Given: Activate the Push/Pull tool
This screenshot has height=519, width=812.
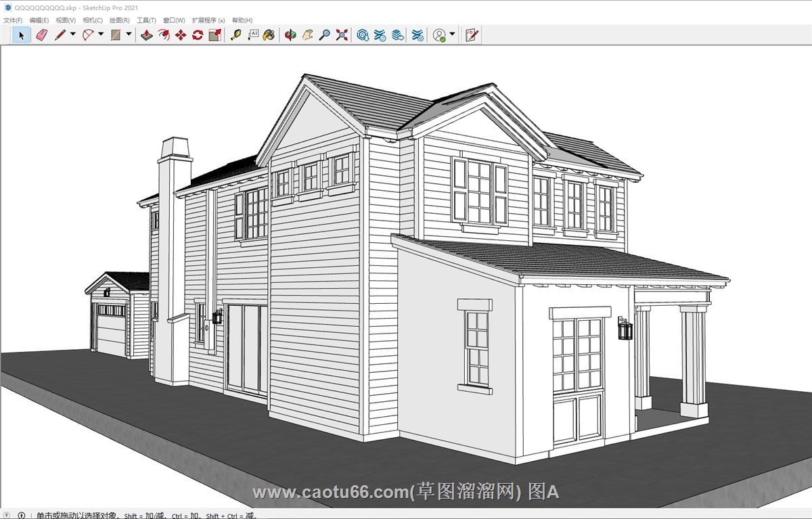Looking at the screenshot, I should pos(146,35).
